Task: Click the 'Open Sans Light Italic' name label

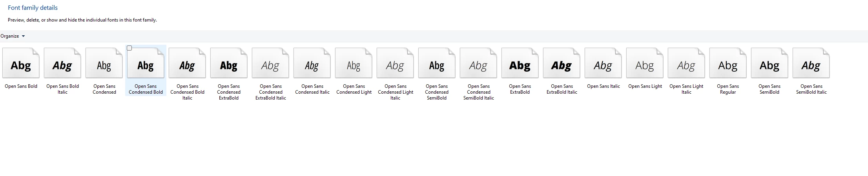Action: coord(686,89)
